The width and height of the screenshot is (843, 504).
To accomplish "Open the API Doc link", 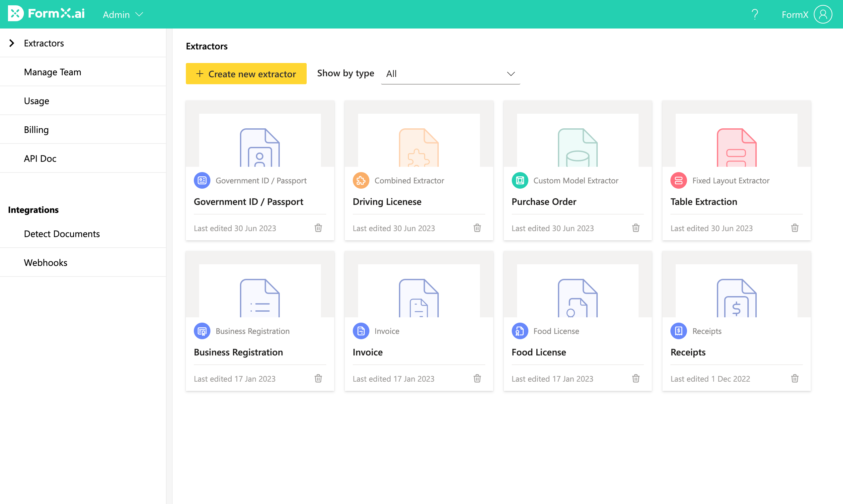I will [x=40, y=158].
